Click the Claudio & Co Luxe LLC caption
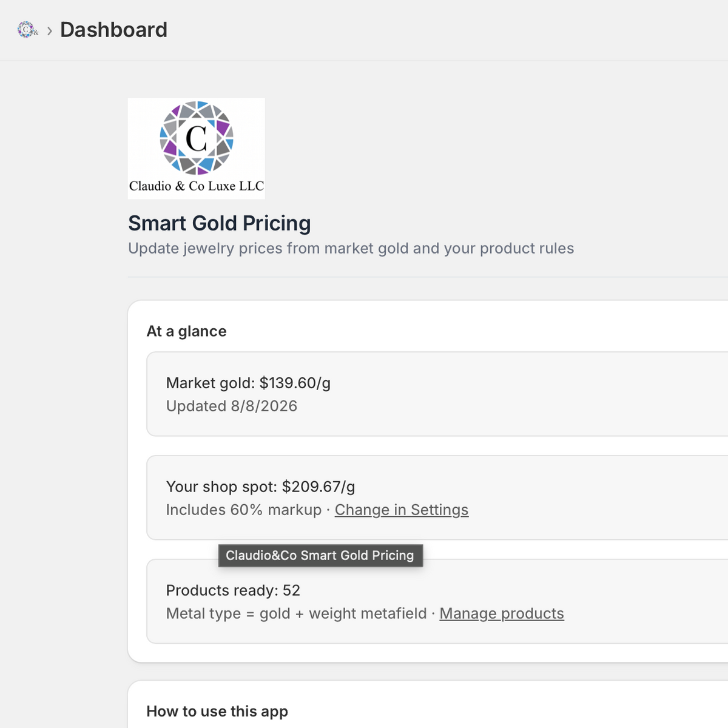 coord(197,186)
